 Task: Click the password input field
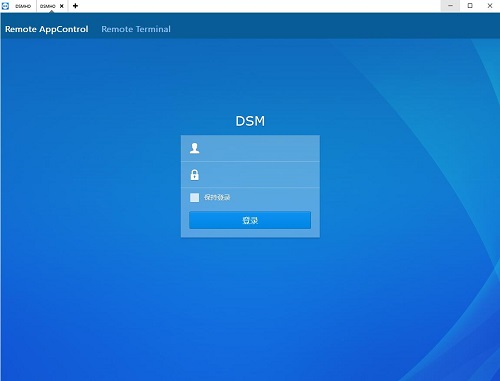tap(250, 175)
